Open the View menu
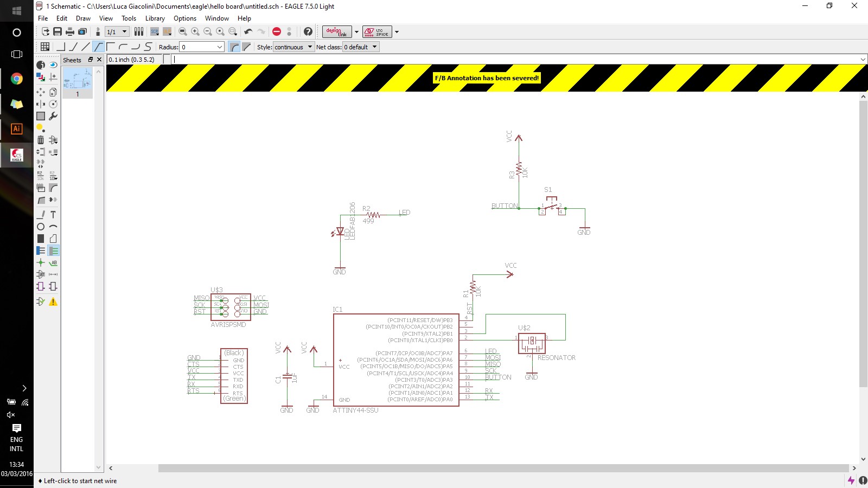This screenshot has width=868, height=488. (106, 18)
